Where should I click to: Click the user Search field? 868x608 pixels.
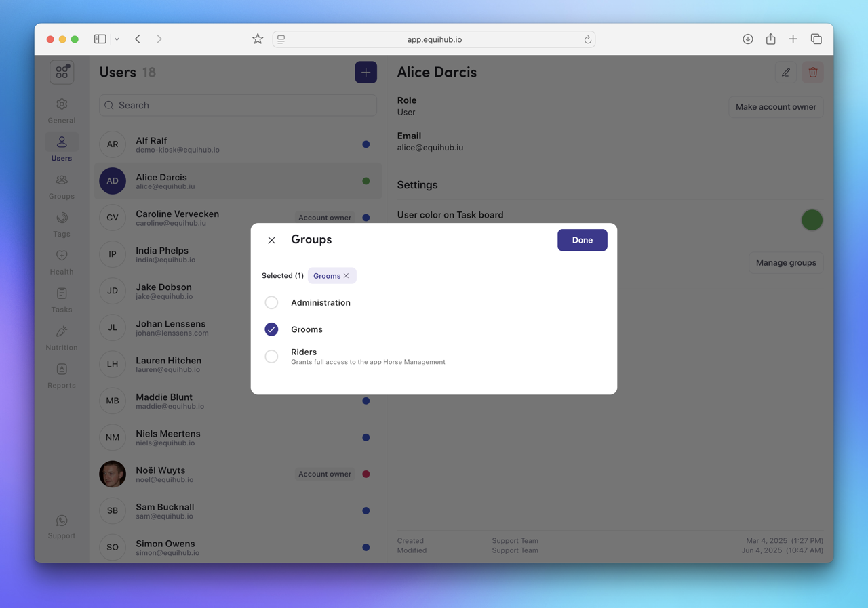tap(238, 106)
